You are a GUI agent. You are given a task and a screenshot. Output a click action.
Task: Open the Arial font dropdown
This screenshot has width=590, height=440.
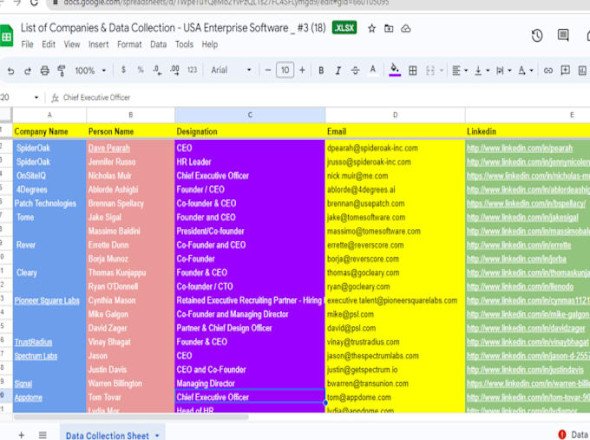coord(231,70)
